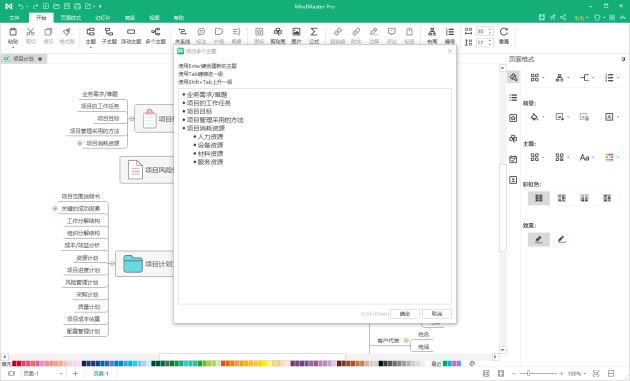This screenshot has width=630, height=381.
Task: Open the background image dropdown
Action: pos(562,117)
